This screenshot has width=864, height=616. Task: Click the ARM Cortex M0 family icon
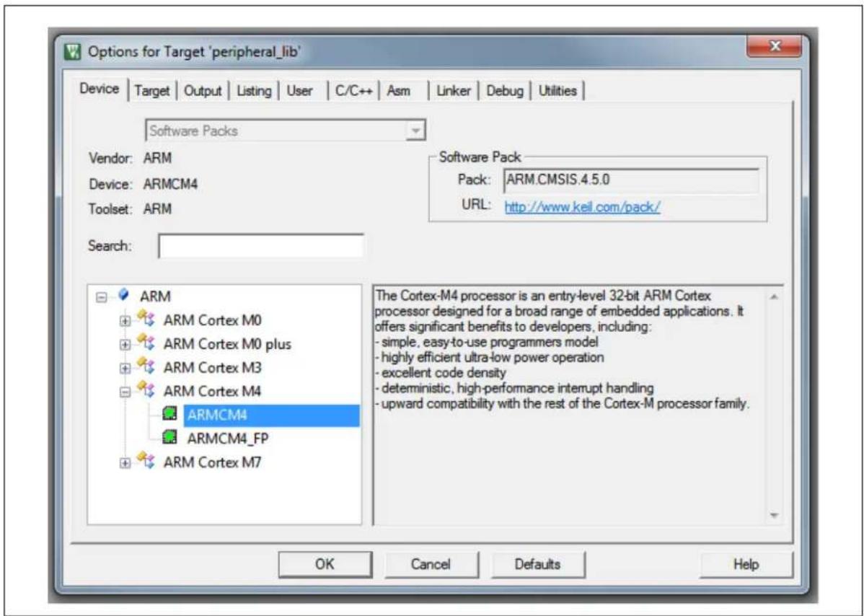146,319
